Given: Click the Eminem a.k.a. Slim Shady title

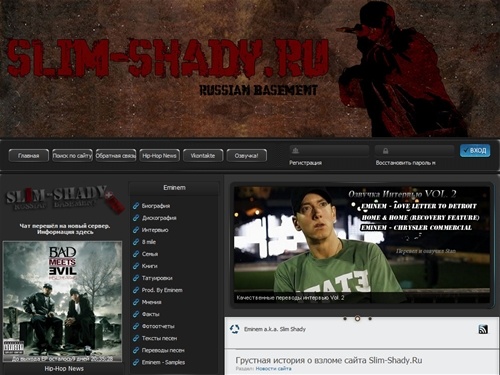Looking at the screenshot, I should click(275, 329).
